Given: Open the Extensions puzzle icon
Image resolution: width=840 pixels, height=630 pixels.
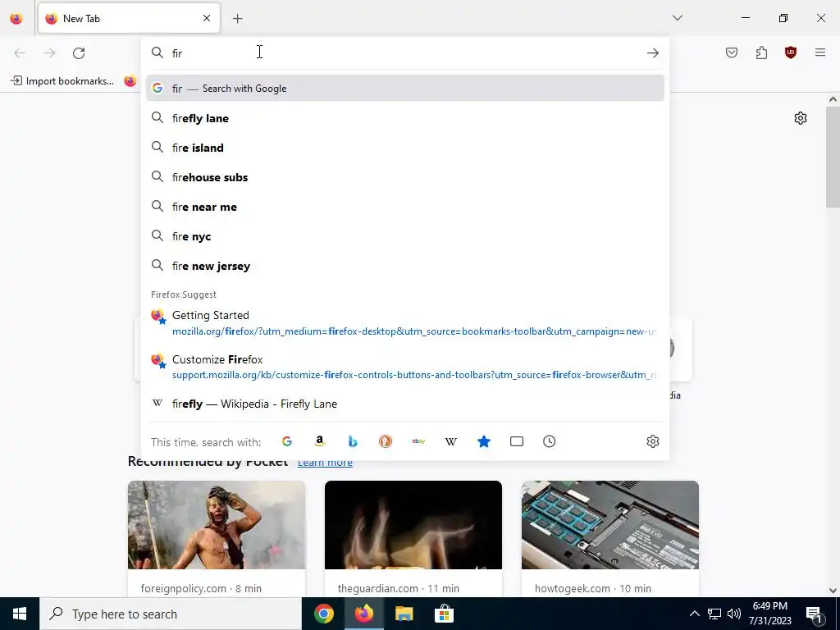Looking at the screenshot, I should (761, 52).
